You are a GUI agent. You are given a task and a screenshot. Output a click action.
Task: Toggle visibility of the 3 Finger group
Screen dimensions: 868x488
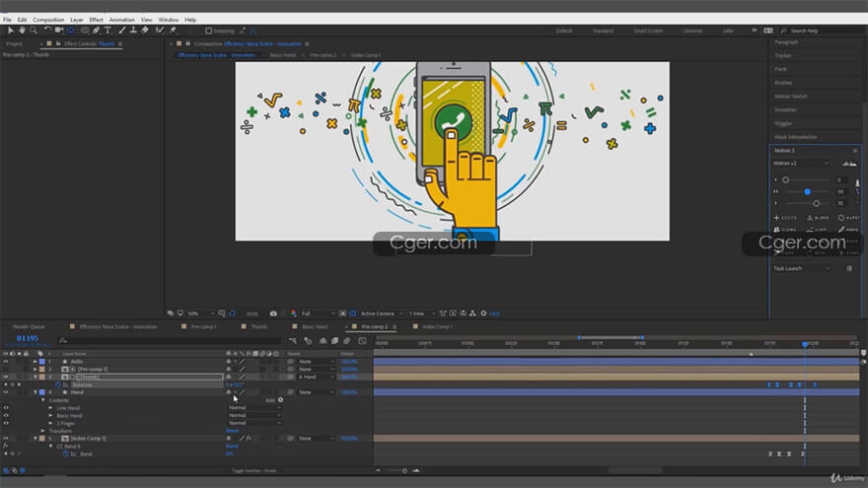point(6,423)
